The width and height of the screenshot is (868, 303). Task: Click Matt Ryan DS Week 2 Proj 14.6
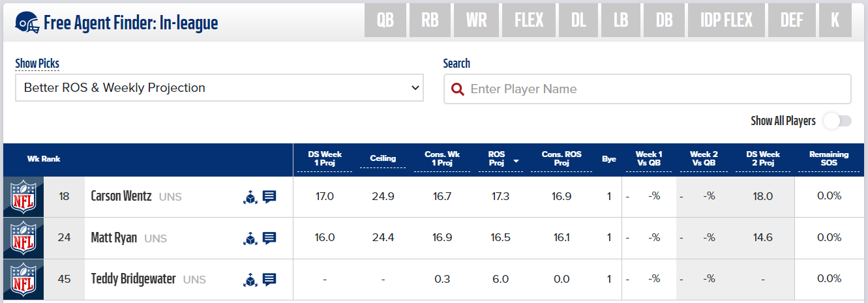point(762,238)
